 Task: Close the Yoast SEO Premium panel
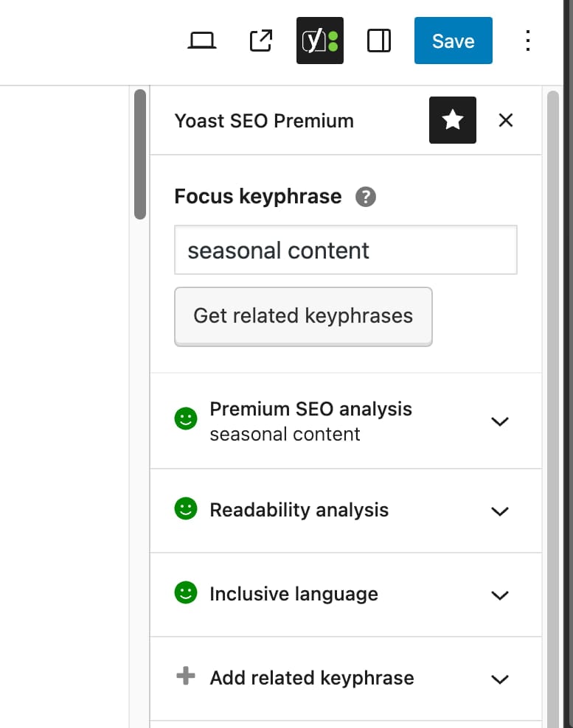pyautogui.click(x=505, y=120)
